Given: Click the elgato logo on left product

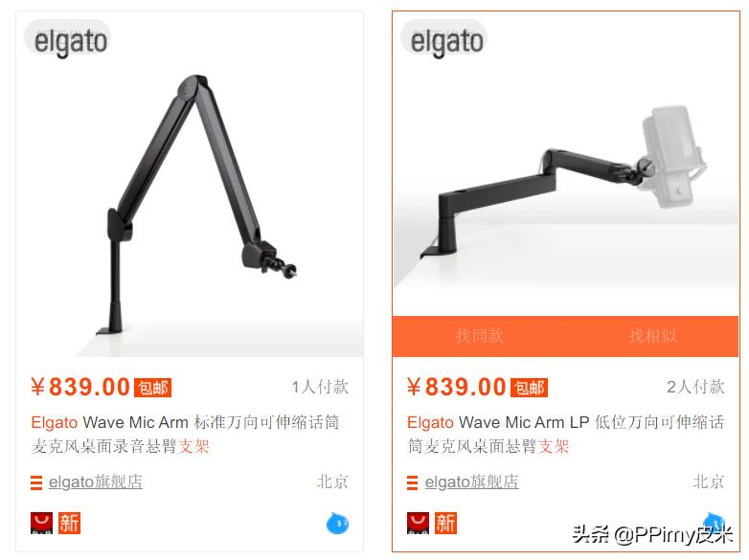Looking at the screenshot, I should (68, 38).
